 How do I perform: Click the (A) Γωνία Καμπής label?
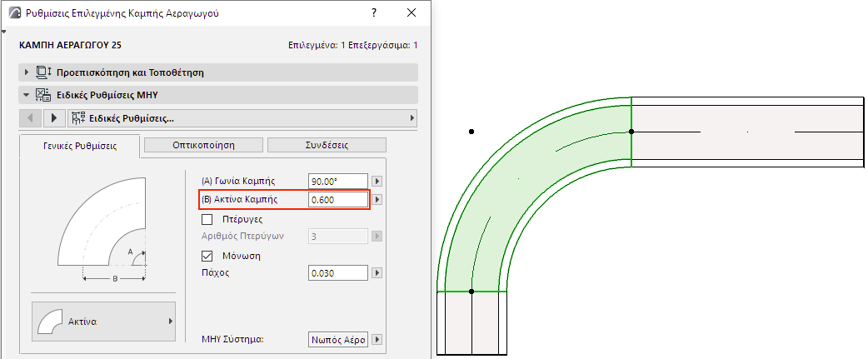coord(238,181)
